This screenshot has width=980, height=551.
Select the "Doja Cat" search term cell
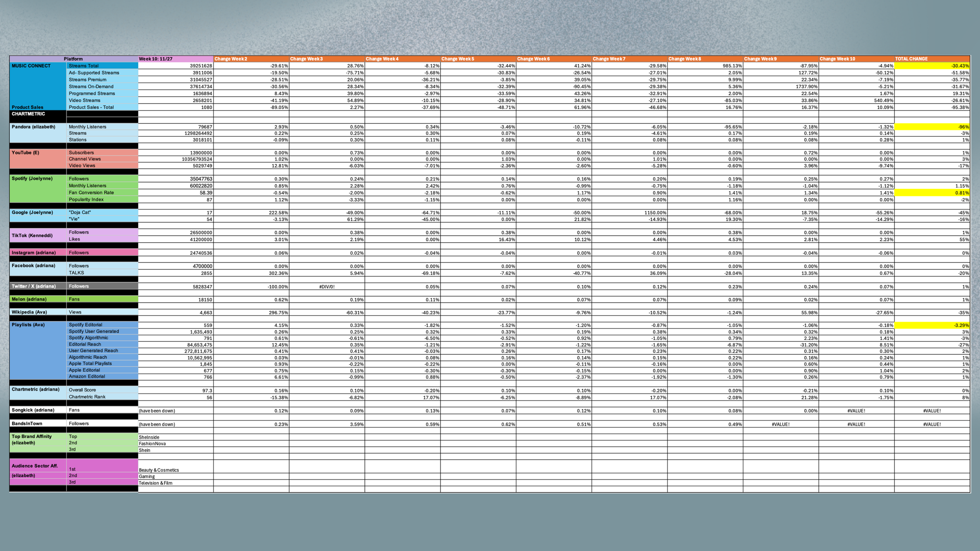click(102, 212)
